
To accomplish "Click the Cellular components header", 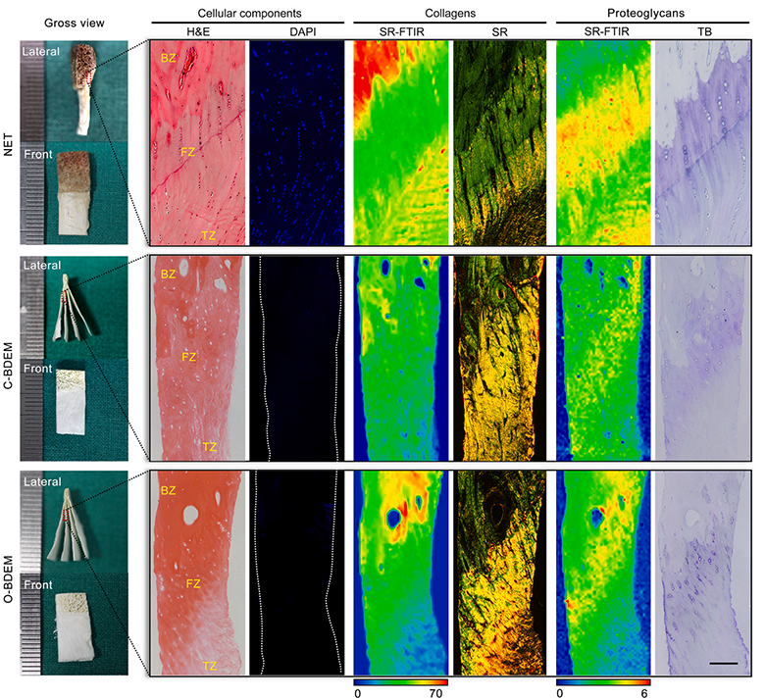I will pos(246,12).
